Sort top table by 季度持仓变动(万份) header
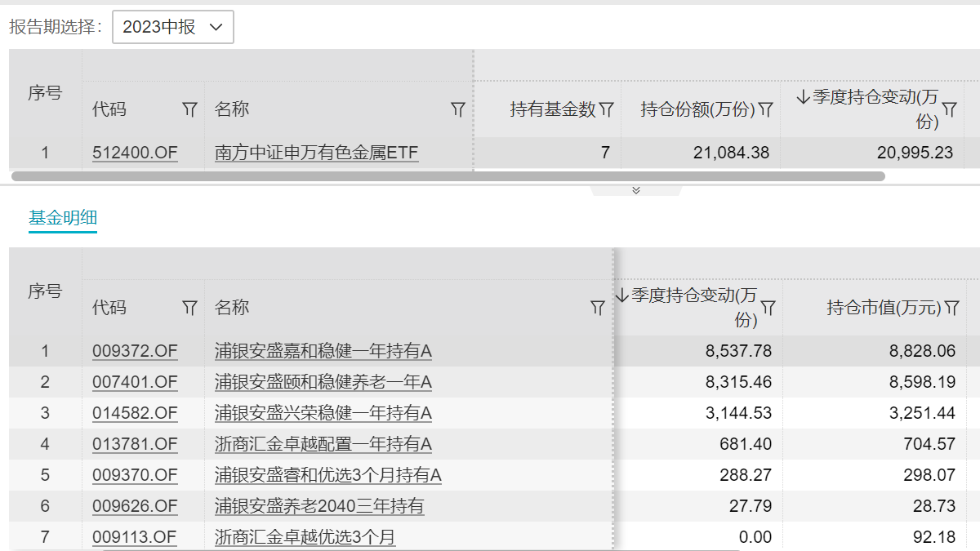Viewport: 980px width, 551px height. tap(867, 109)
